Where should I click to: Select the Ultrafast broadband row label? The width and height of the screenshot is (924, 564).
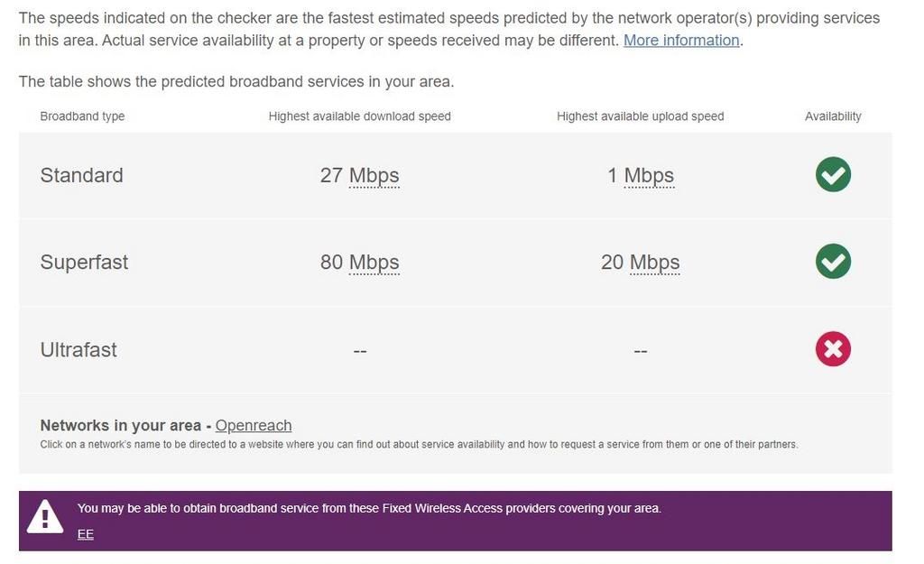click(79, 350)
